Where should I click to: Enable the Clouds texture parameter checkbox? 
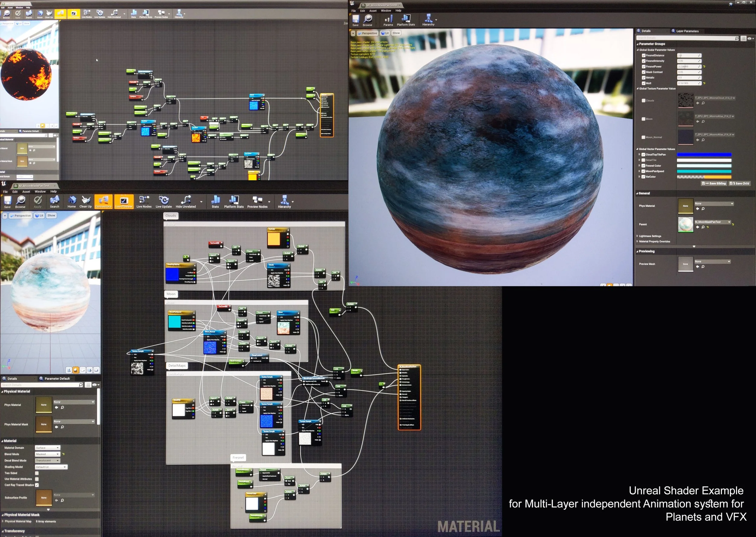point(643,100)
